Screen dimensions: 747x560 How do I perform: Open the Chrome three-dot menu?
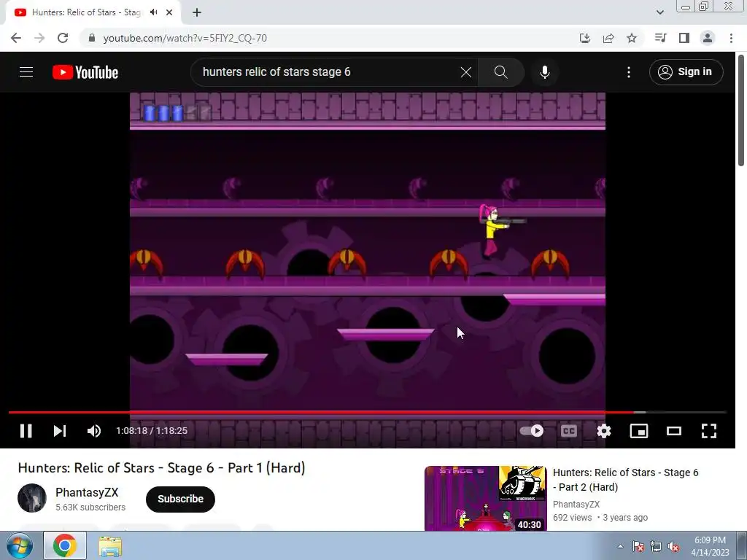click(731, 38)
